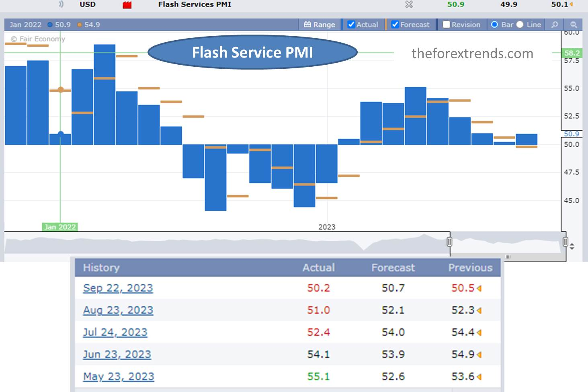Viewport: 588px width, 392px height.
Task: Click the right handle of range slider
Action: (565, 242)
